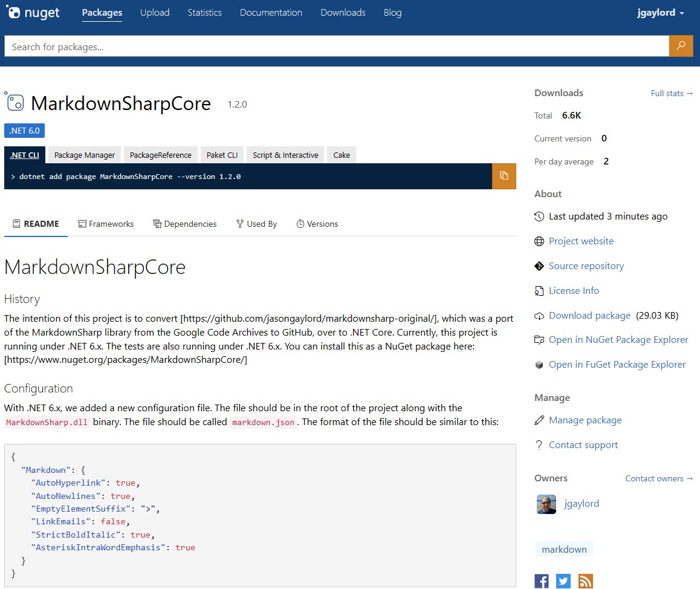The width and height of the screenshot is (700, 589).
Task: Click the markdown.json inline code text
Action: coord(263,423)
